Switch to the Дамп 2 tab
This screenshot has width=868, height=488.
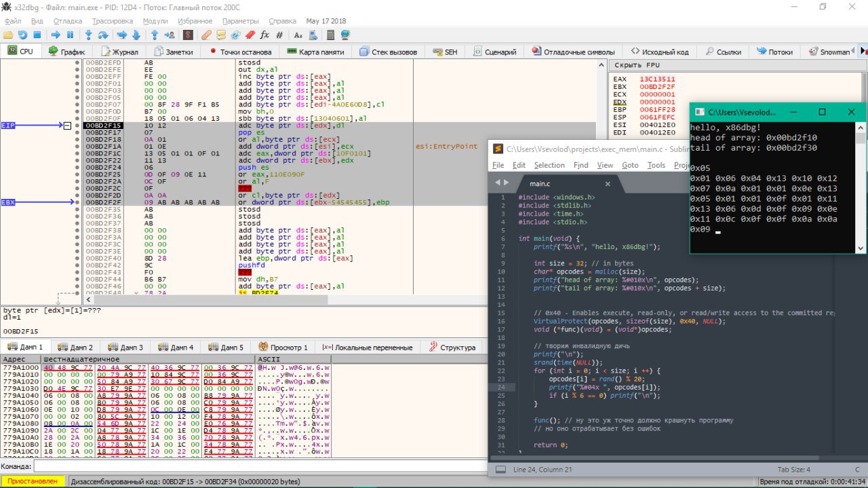point(75,348)
